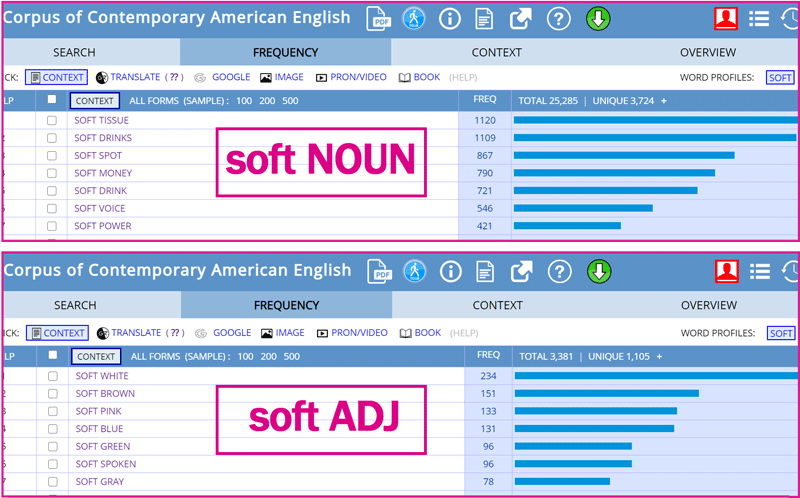Open the SEARCH tab in soft ADJ panel
Image resolution: width=800 pixels, height=498 pixels.
[75, 305]
